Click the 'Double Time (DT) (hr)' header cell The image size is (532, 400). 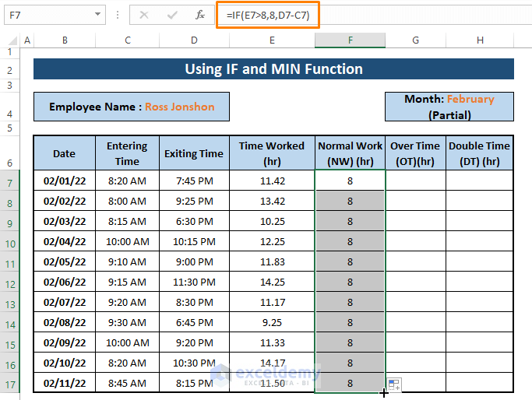[x=479, y=153]
